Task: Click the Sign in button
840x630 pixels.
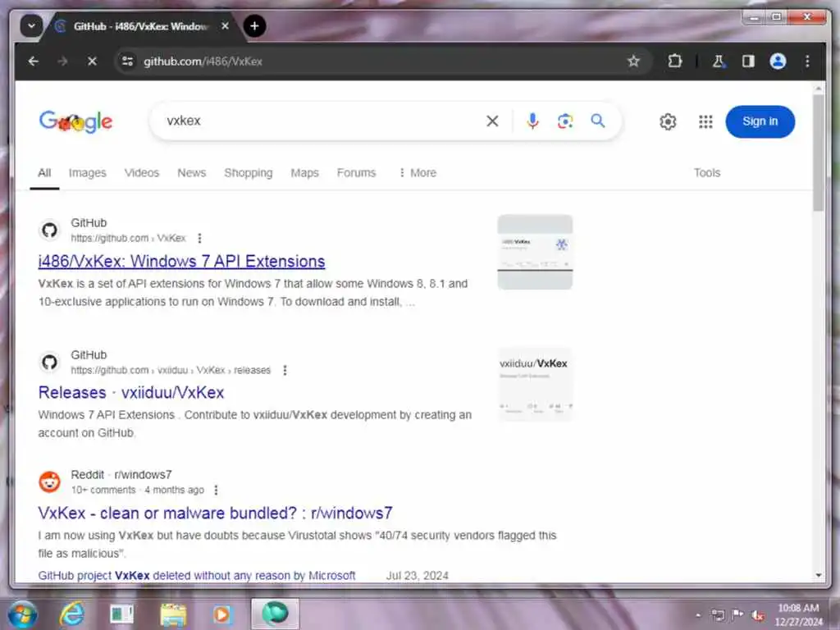Action: (x=760, y=121)
